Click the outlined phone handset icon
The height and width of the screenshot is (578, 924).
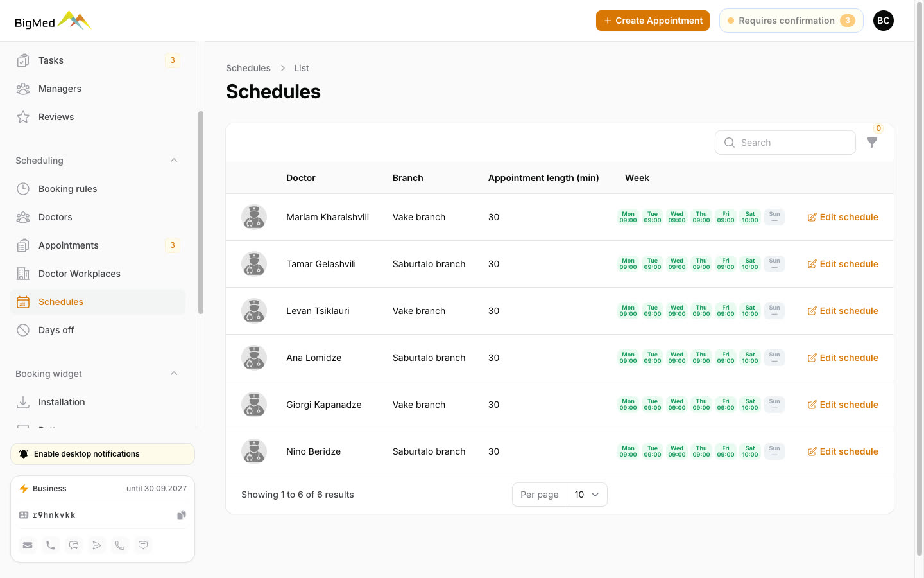[x=120, y=545]
